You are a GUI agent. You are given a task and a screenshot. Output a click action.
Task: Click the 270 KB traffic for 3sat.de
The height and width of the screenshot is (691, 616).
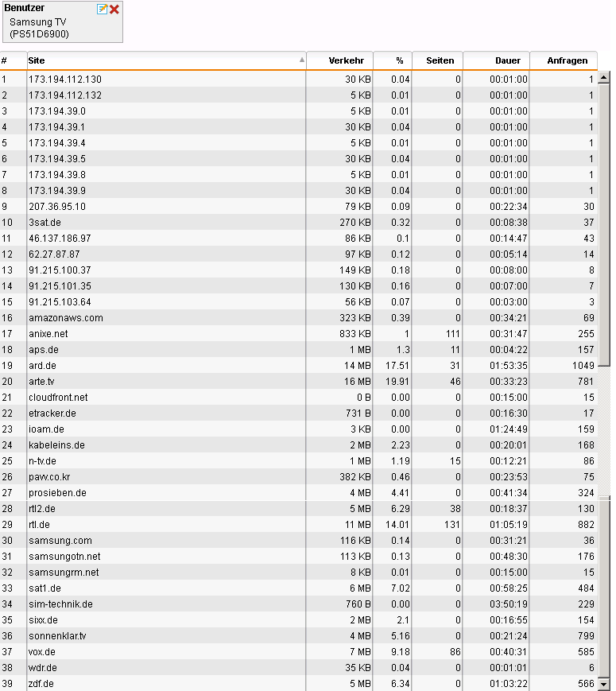(x=355, y=223)
